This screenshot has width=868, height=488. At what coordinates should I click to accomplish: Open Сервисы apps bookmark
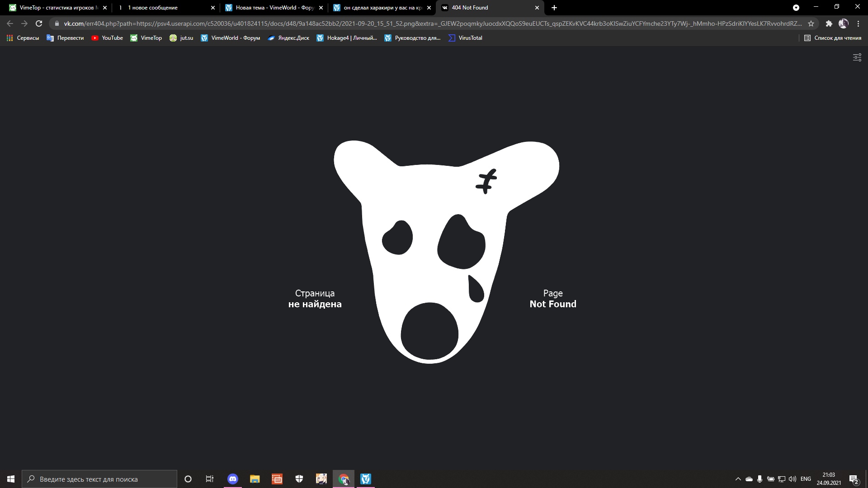[23, 38]
